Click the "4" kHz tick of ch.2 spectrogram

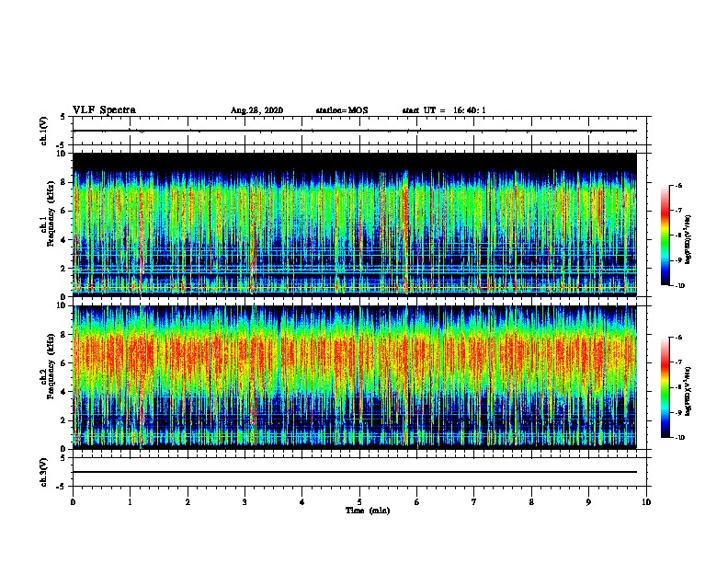tap(63, 392)
